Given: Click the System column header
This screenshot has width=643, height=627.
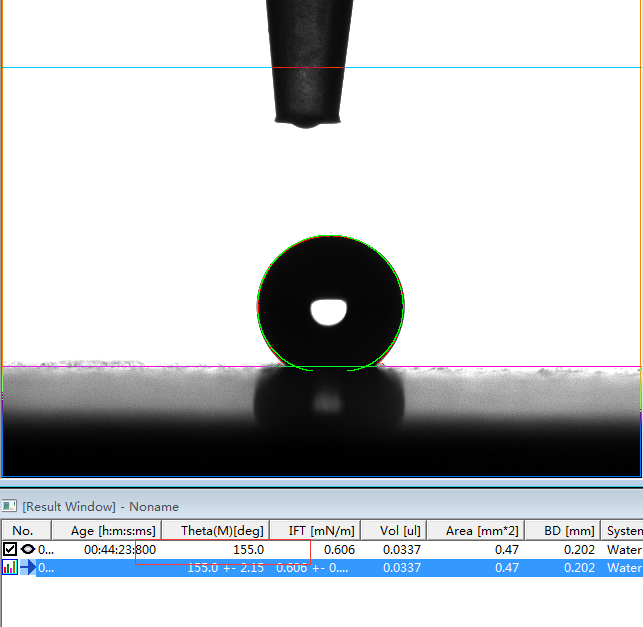Looking at the screenshot, I should tap(624, 531).
